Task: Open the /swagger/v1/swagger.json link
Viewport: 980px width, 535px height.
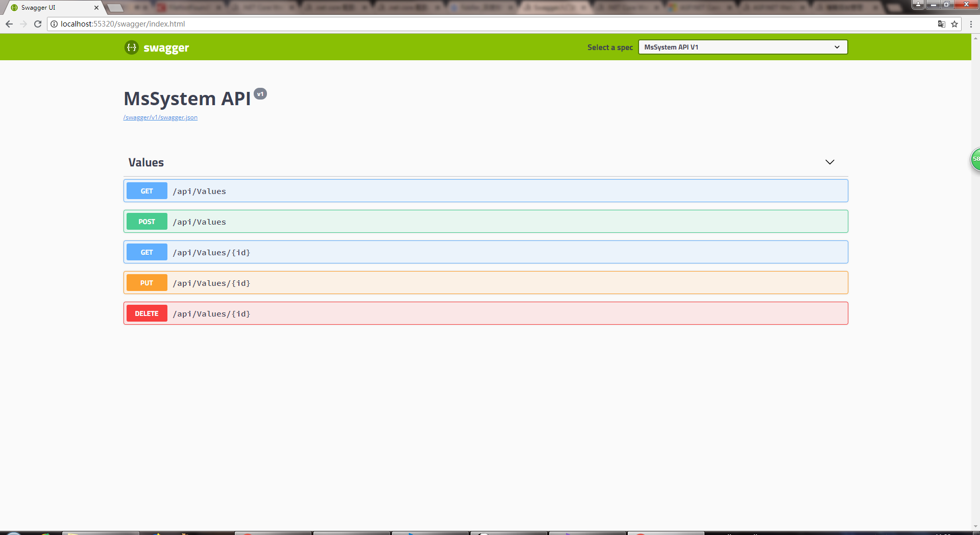Action: (160, 117)
